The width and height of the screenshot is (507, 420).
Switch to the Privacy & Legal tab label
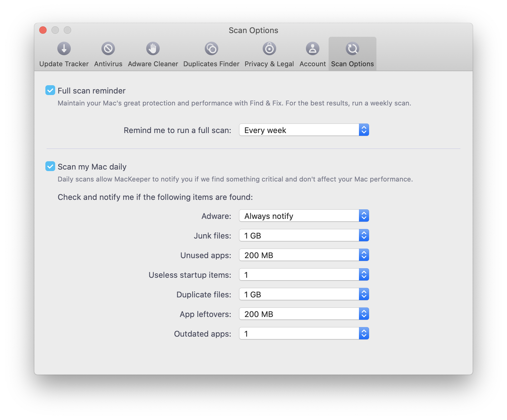pyautogui.click(x=269, y=64)
